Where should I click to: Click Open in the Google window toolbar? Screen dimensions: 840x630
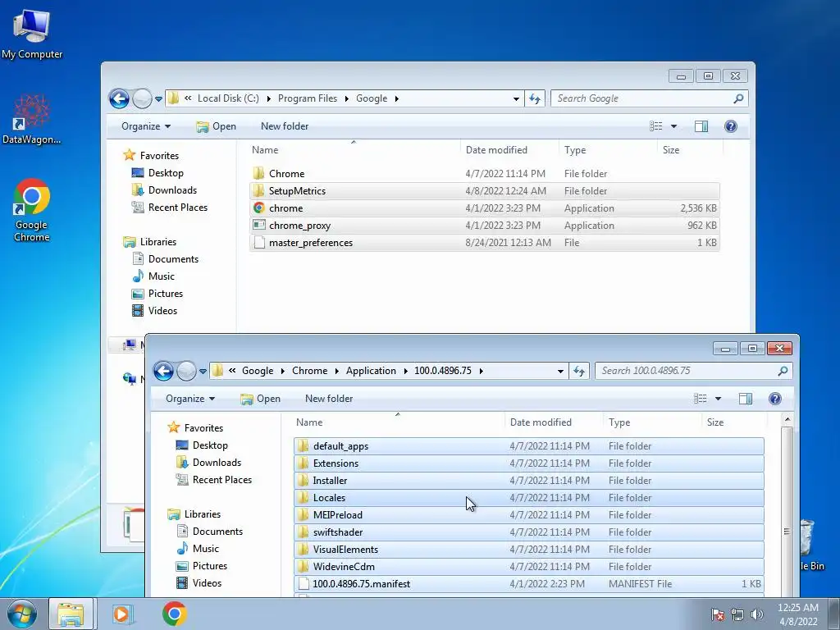pos(217,126)
